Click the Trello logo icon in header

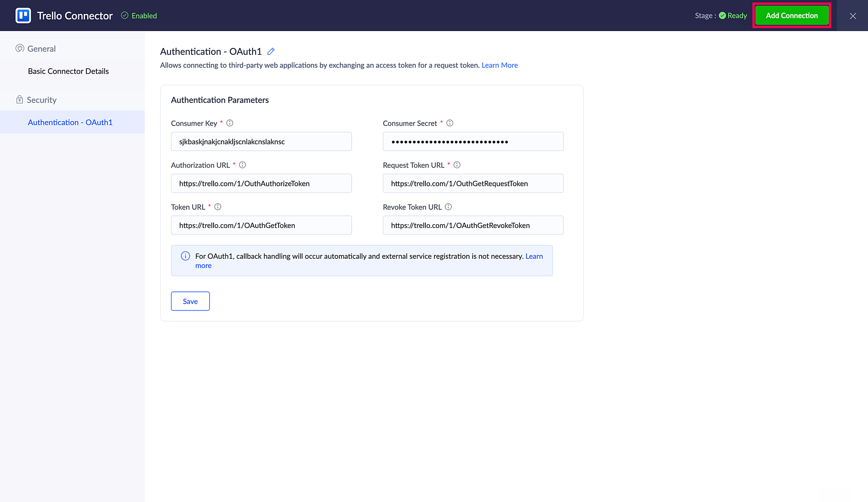[x=23, y=16]
